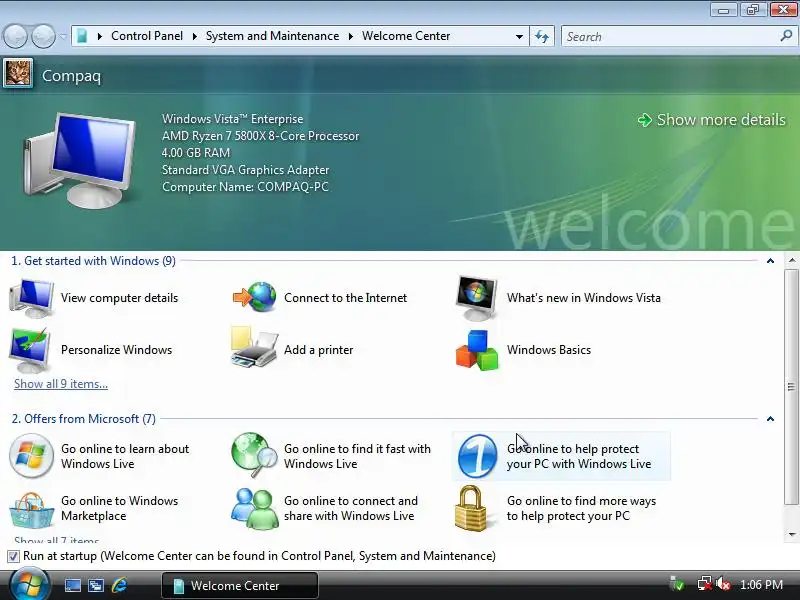Click the Control Panel breadcrumb
This screenshot has height=600, width=800.
point(147,36)
